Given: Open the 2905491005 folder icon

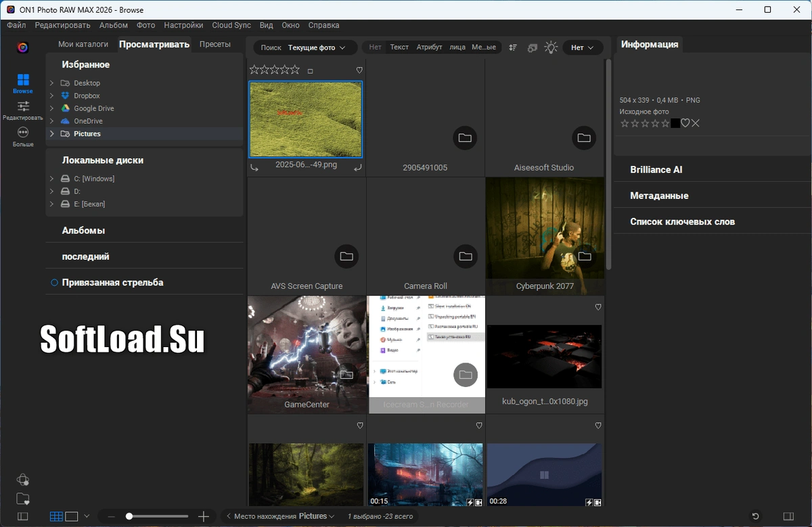Looking at the screenshot, I should click(x=465, y=138).
